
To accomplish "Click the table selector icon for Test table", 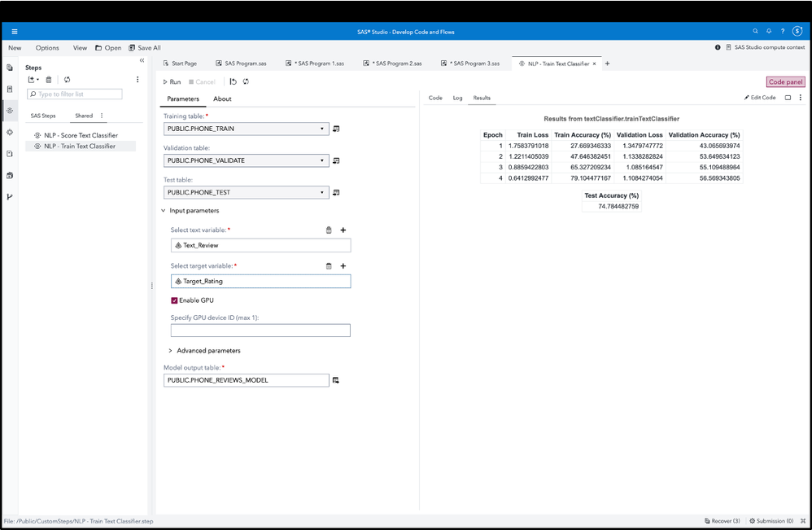I will pyautogui.click(x=336, y=192).
